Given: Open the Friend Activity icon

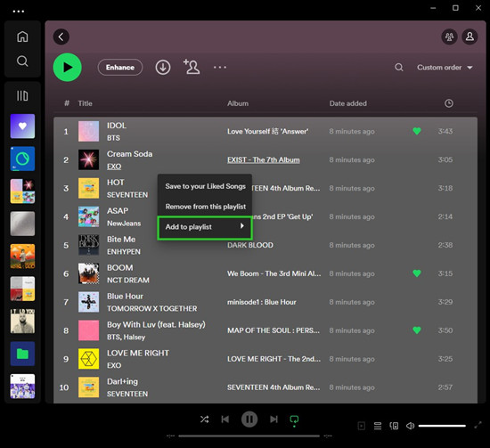Looking at the screenshot, I should 449,37.
